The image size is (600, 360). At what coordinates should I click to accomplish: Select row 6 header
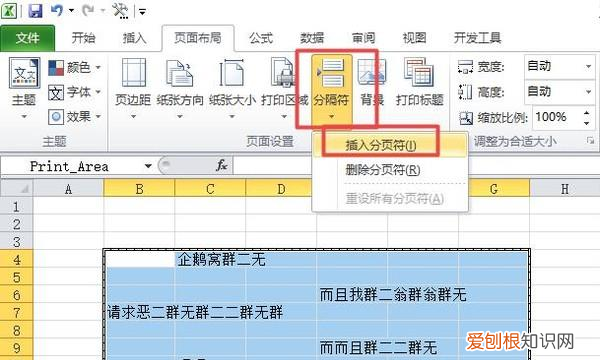(16, 295)
